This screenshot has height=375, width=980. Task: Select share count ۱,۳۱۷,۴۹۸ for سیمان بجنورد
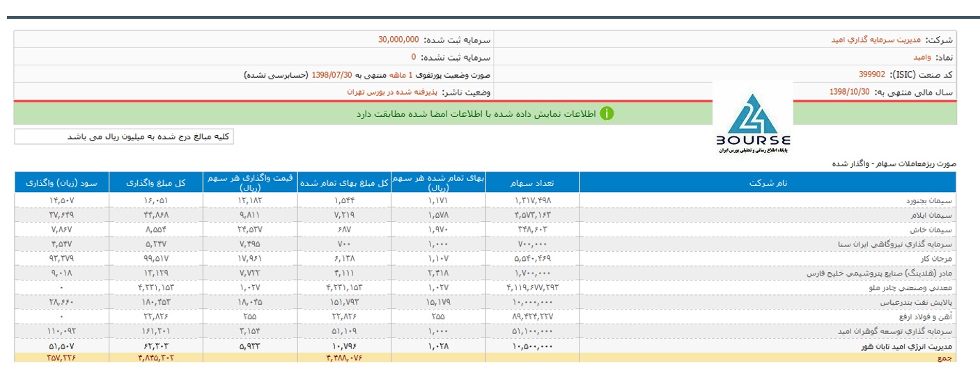tap(532, 200)
